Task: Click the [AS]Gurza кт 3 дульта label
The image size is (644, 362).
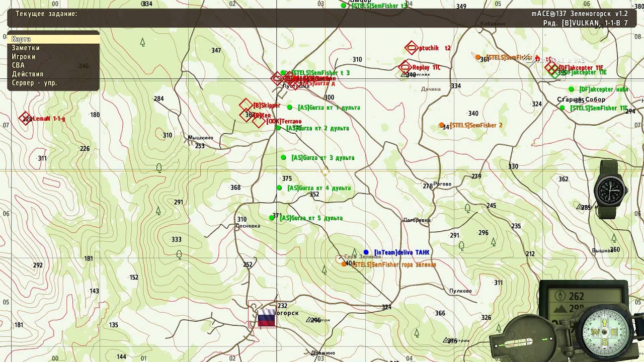Action: click(x=323, y=158)
